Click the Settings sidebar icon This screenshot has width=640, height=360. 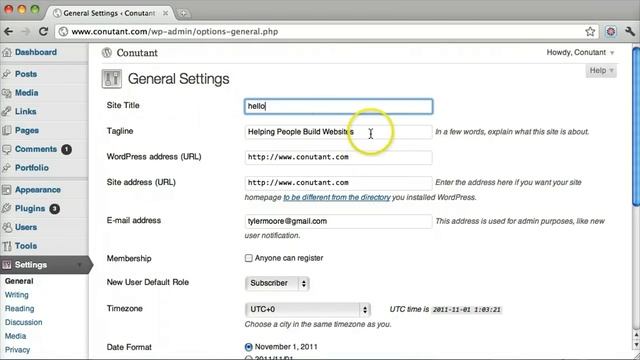tap(7, 265)
